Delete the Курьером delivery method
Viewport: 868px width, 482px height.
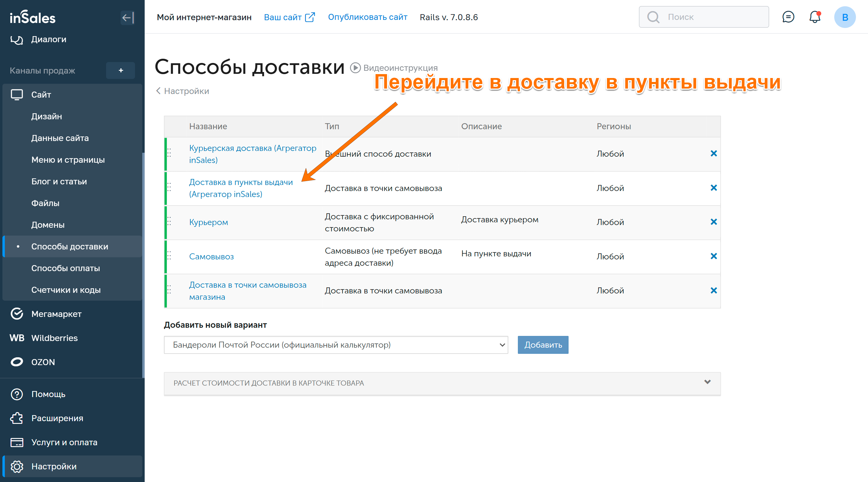coord(713,222)
